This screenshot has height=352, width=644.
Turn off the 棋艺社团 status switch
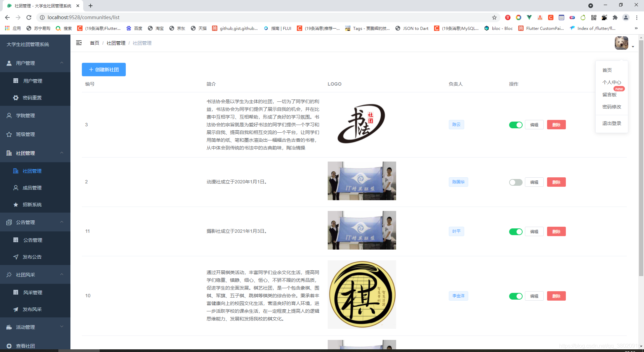pyautogui.click(x=516, y=296)
